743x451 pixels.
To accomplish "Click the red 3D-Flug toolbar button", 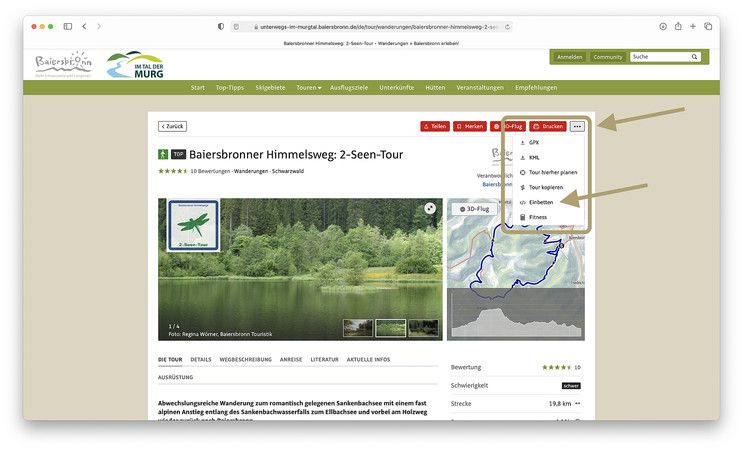I will pyautogui.click(x=507, y=126).
